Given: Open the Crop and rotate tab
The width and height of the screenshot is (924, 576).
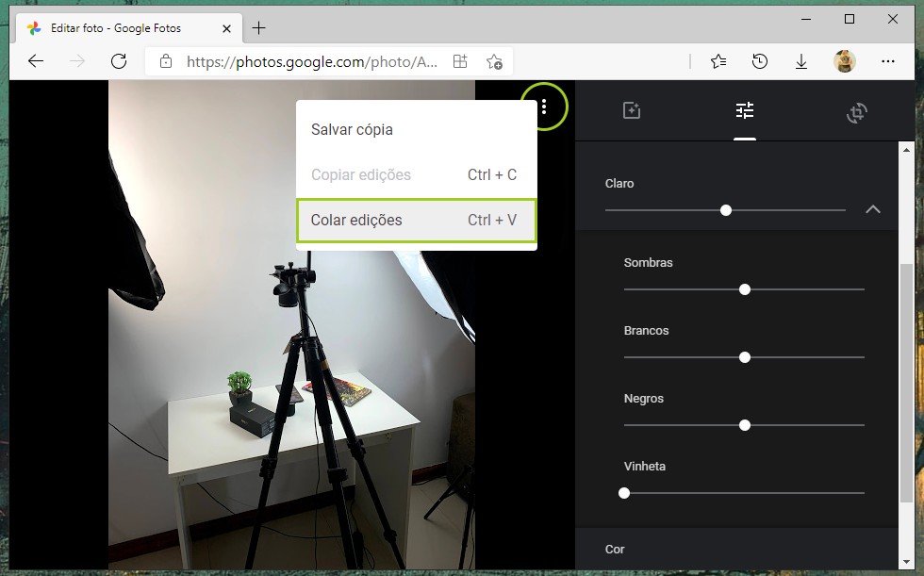Looking at the screenshot, I should tap(857, 112).
